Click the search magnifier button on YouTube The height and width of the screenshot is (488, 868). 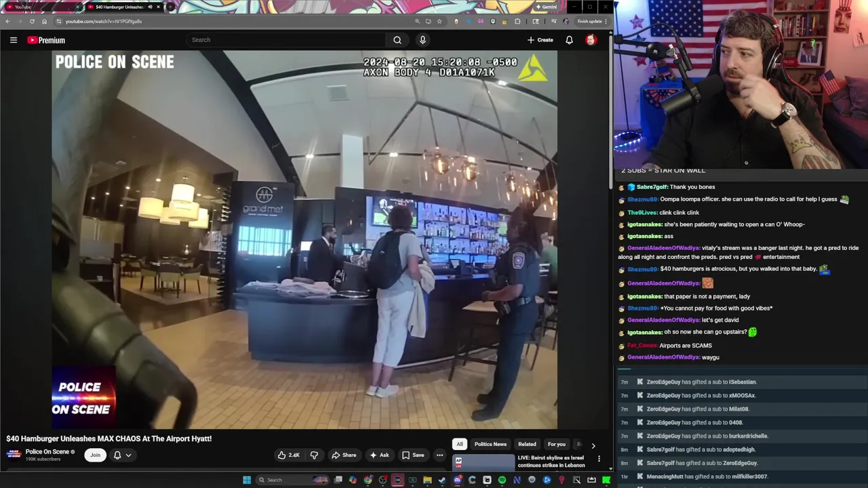pos(397,40)
